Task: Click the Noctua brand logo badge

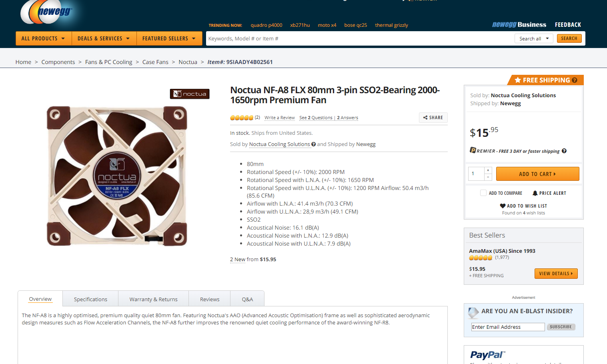Action: (190, 94)
